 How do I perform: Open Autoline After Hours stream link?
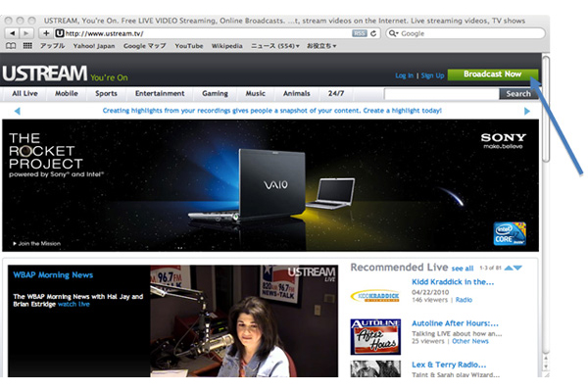tap(455, 323)
